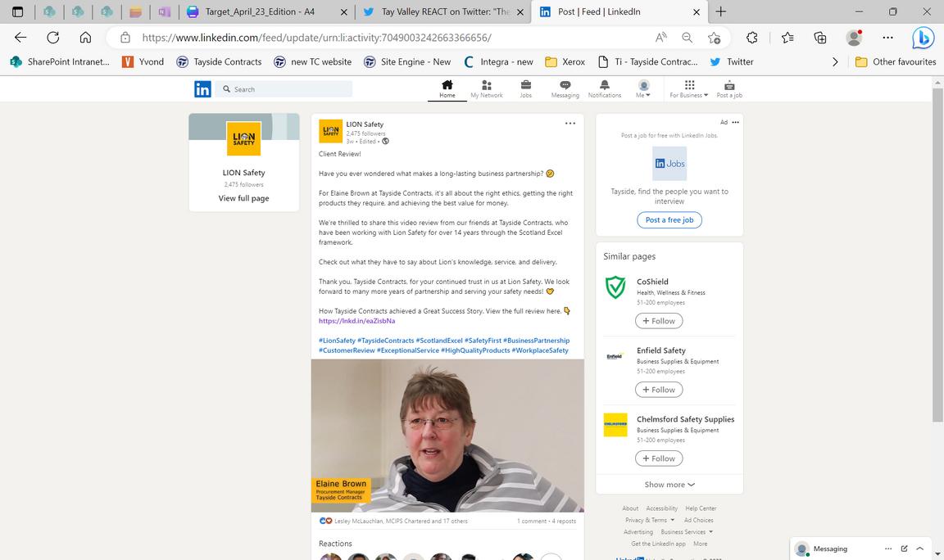The image size is (944, 560).
Task: Follow the Enfield Safety page
Action: [659, 390]
